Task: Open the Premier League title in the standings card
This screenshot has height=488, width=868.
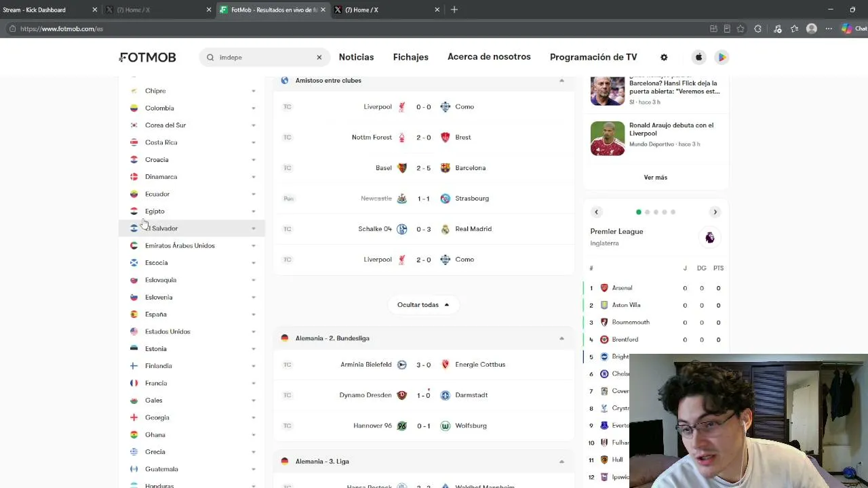Action: [616, 232]
